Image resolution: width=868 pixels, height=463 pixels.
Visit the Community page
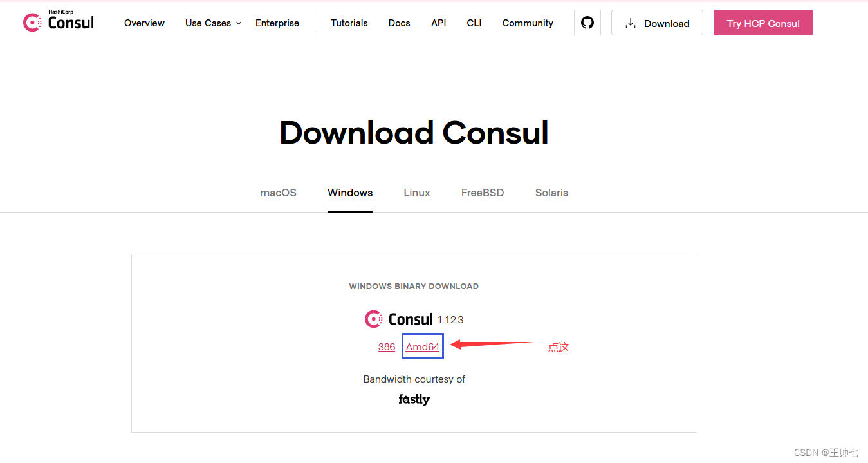[x=527, y=23]
